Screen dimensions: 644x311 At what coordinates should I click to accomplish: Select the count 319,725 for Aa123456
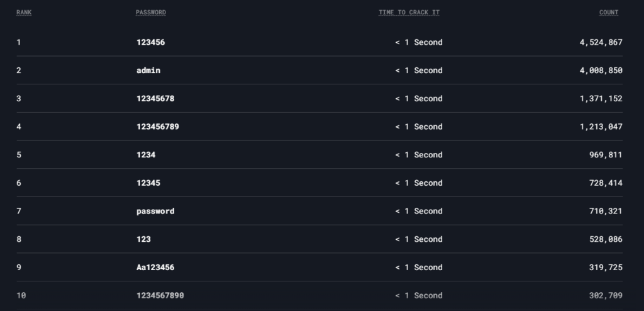606,268
